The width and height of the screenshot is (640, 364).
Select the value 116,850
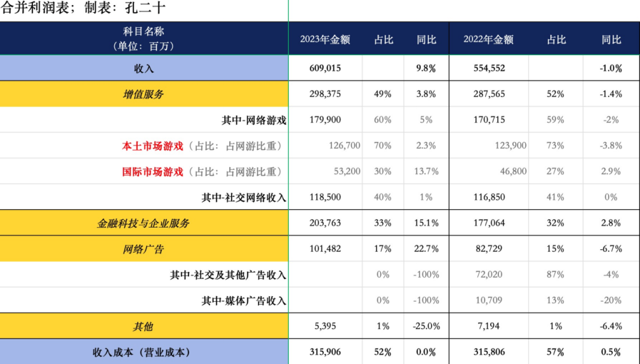tap(489, 197)
